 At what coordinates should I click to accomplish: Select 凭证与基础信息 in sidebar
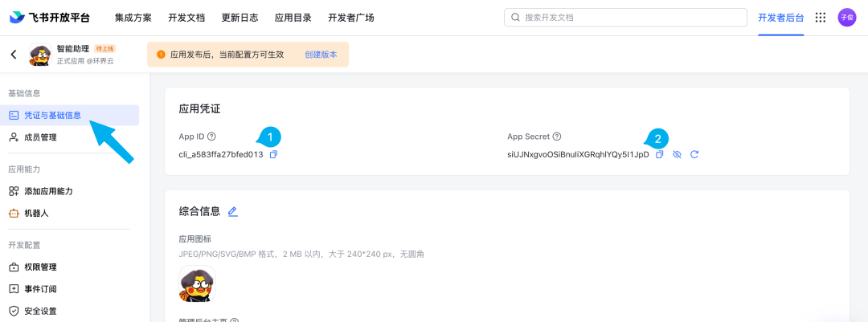tap(69, 115)
